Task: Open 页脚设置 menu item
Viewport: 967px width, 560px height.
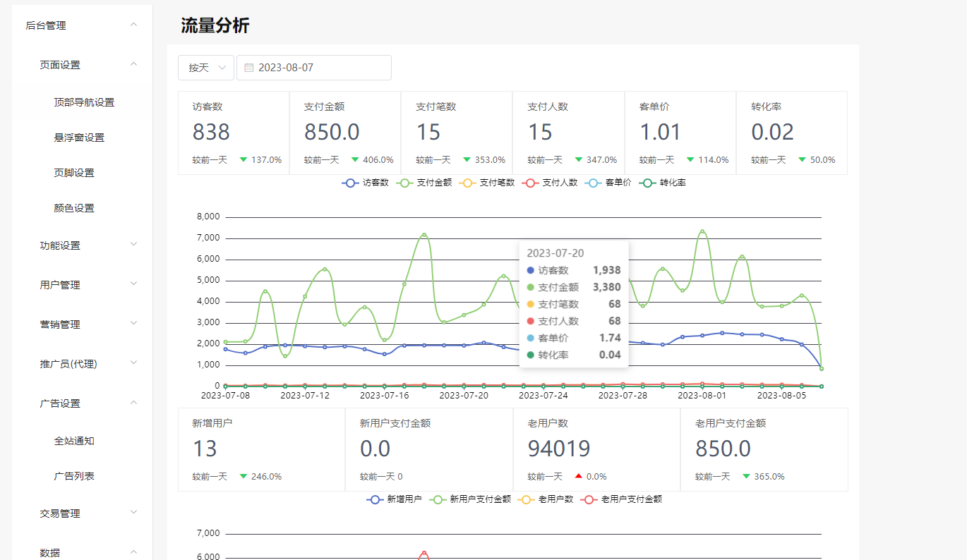Action: pos(74,173)
